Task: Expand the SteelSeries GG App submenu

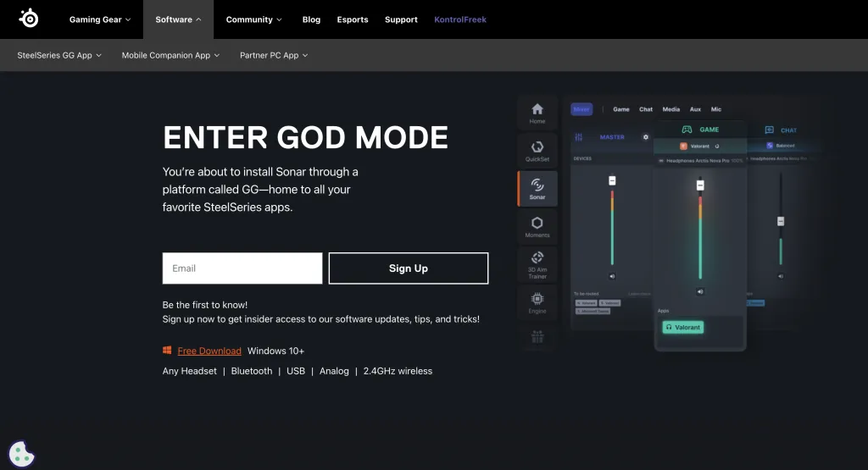Action: (59, 55)
